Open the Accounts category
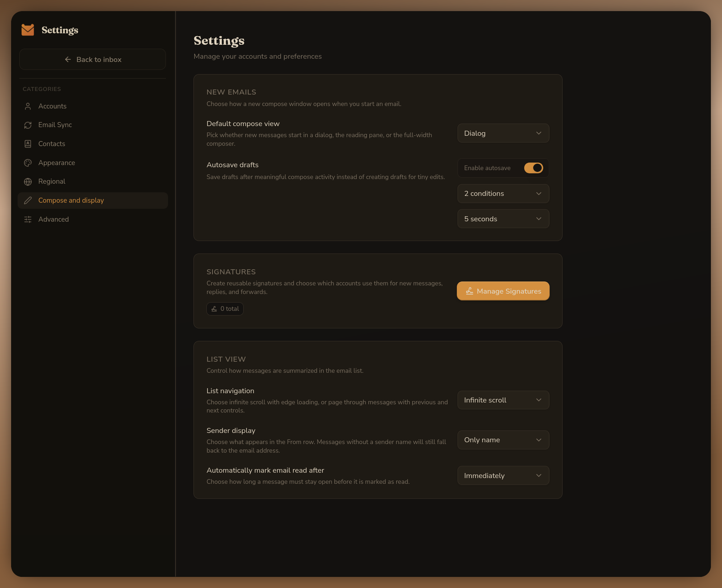 coord(92,106)
